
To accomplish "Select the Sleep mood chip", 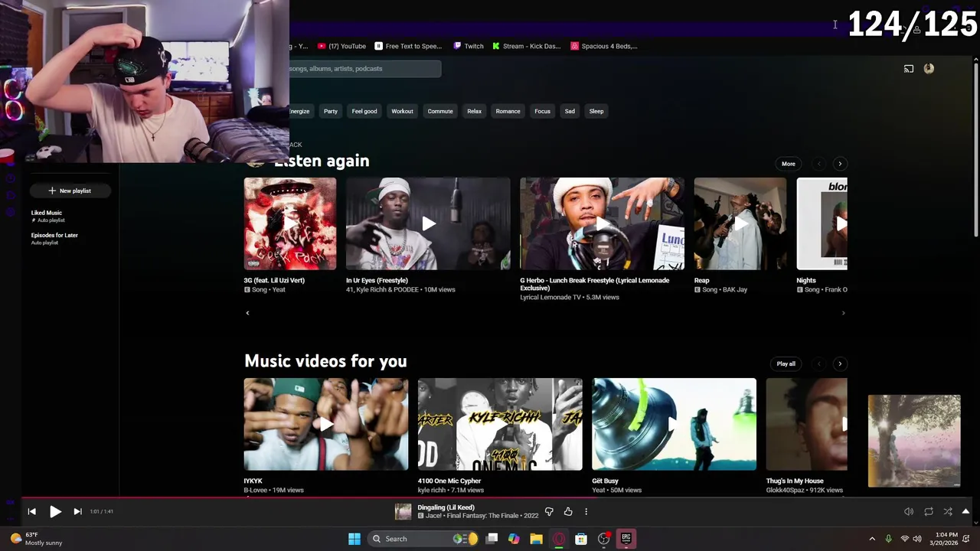I will 596,111.
